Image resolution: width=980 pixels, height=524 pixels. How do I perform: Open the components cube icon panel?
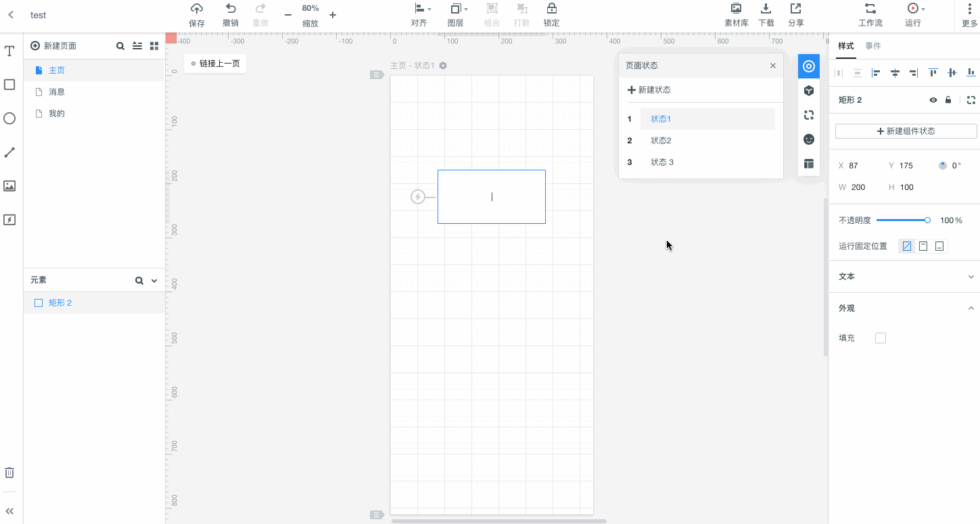(809, 91)
